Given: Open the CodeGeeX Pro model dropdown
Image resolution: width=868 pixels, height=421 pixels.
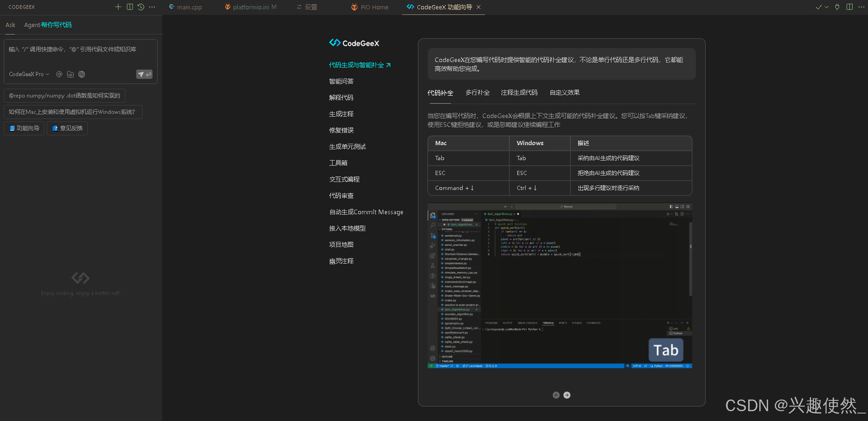Looking at the screenshot, I should click(x=29, y=74).
